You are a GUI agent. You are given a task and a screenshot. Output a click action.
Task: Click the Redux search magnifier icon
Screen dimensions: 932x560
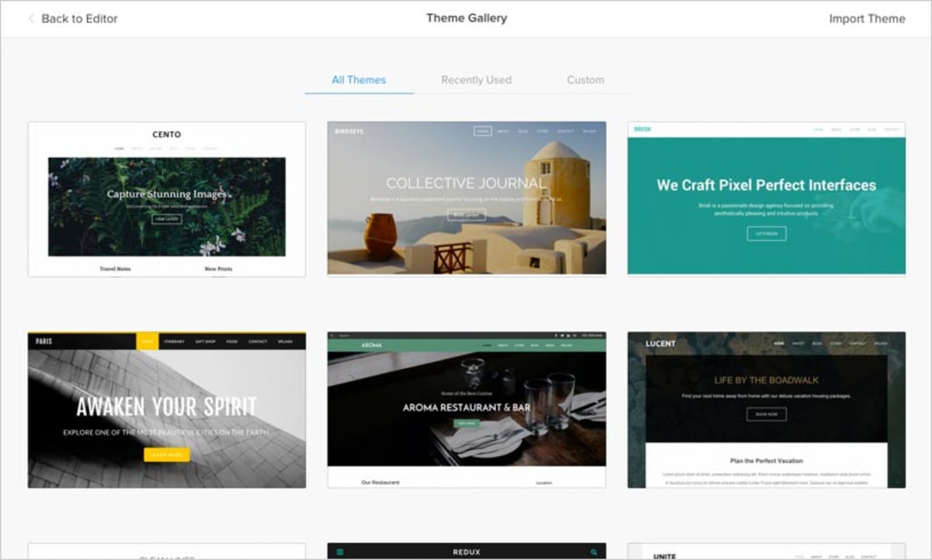point(593,552)
